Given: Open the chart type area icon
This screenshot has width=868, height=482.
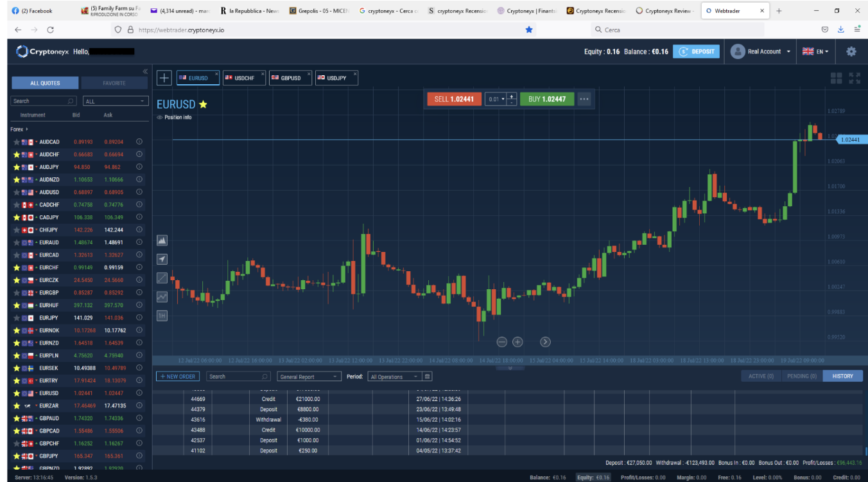Looking at the screenshot, I should coord(162,240).
